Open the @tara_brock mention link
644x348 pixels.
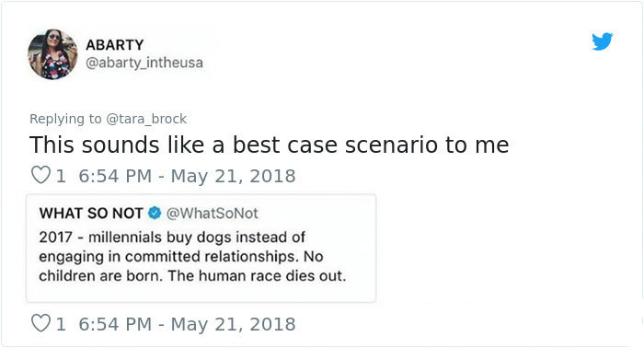point(146,119)
